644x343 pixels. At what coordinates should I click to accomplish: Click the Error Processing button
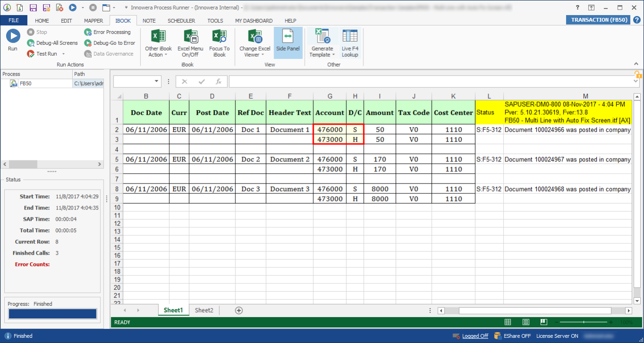tap(107, 32)
